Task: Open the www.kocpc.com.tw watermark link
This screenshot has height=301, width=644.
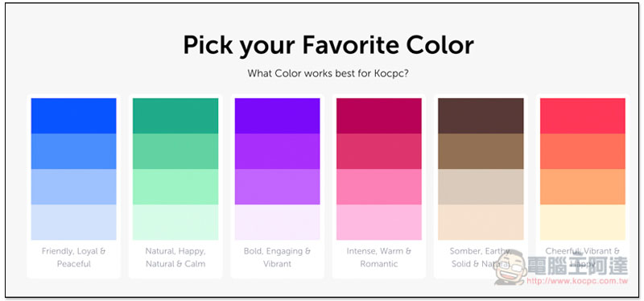Action: click(x=577, y=282)
